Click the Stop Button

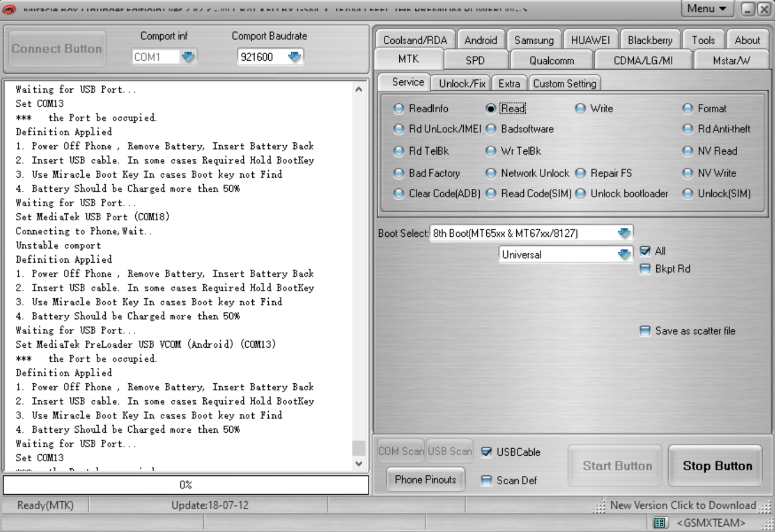718,466
